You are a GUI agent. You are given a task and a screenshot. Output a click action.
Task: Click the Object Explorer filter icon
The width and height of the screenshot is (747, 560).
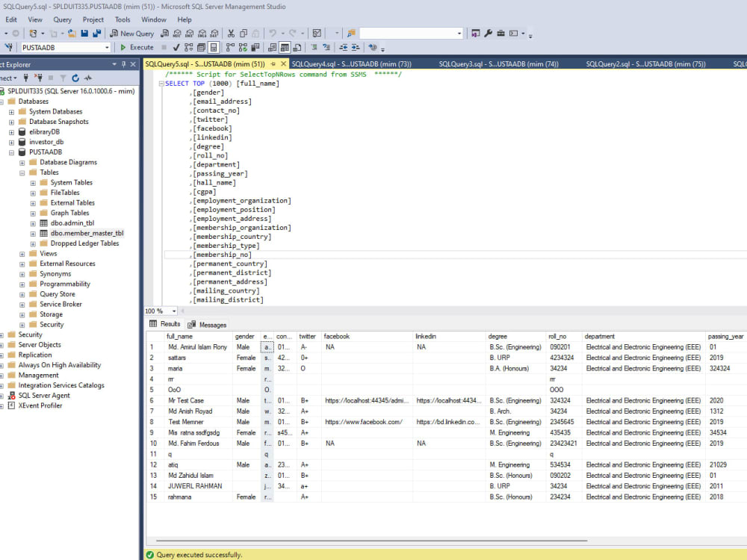(63, 78)
